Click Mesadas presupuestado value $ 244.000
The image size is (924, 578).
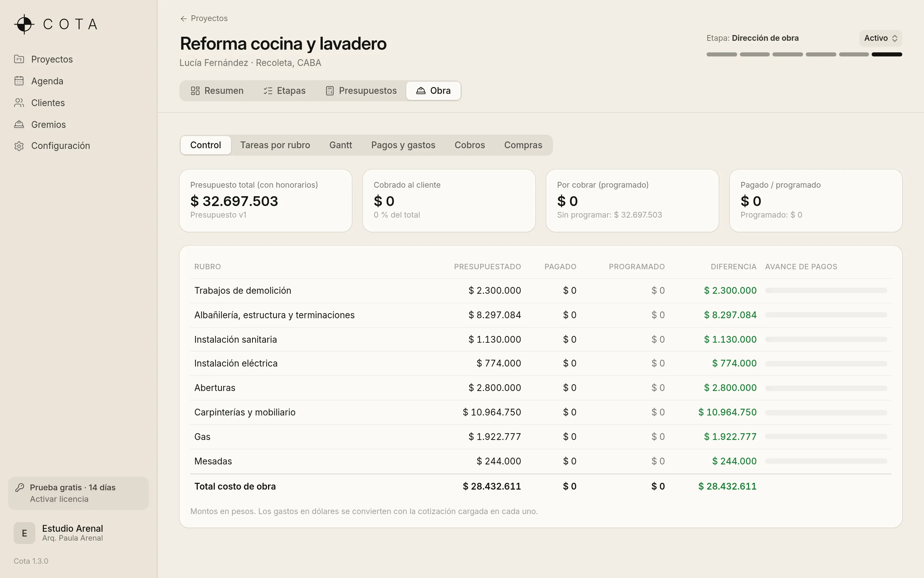pyautogui.click(x=499, y=461)
